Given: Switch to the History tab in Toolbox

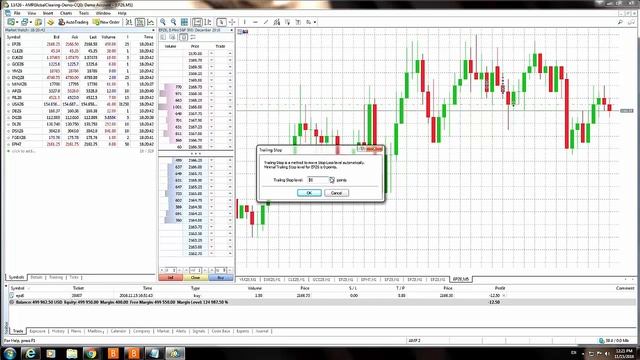Looking at the screenshot, I should point(58,331).
